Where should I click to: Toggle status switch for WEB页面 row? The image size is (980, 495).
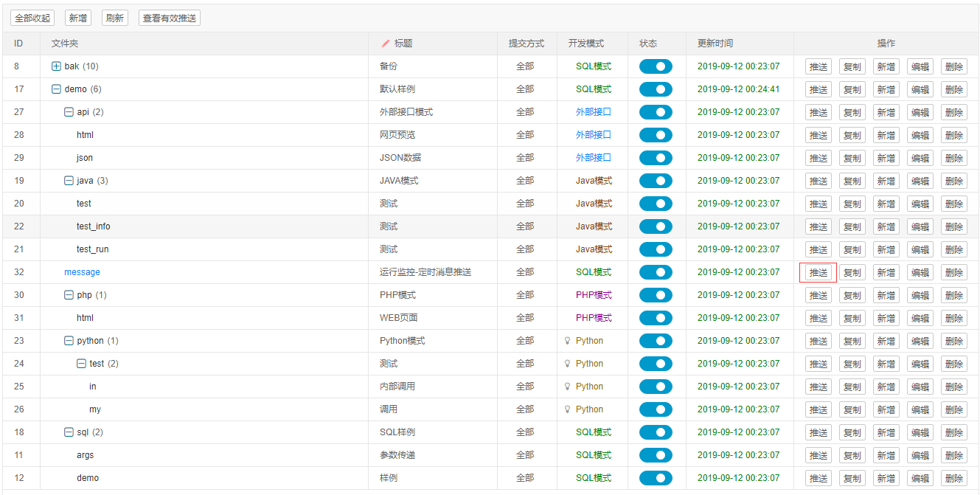click(x=656, y=318)
